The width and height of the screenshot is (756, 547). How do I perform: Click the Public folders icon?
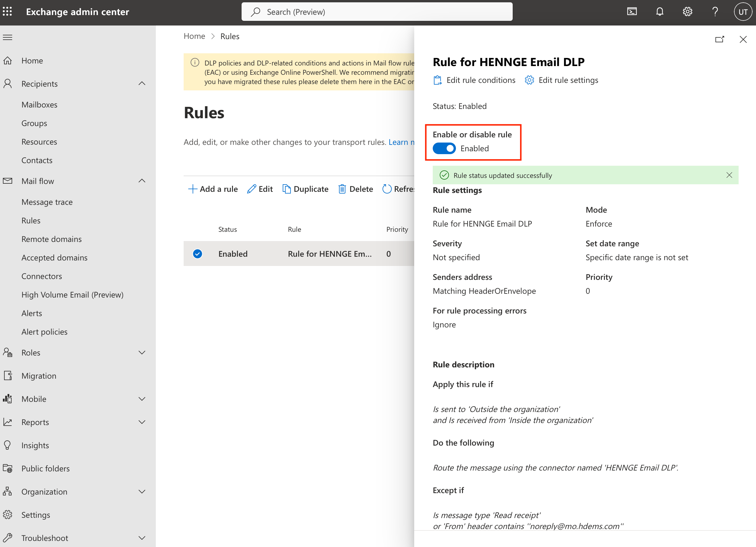tap(7, 468)
